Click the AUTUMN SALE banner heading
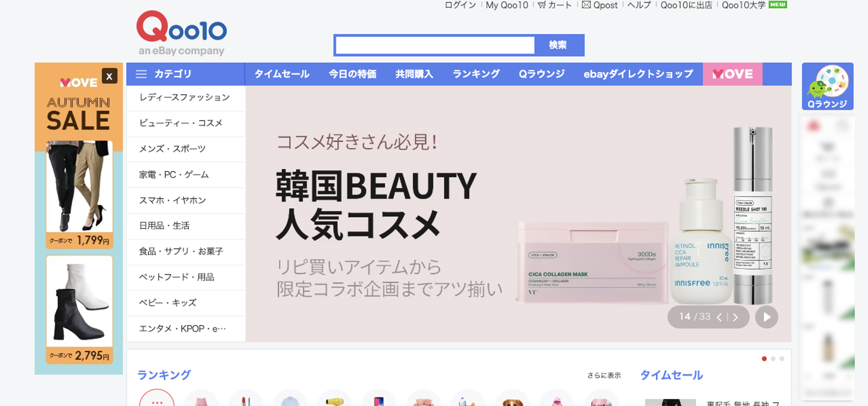This screenshot has width=868, height=406. tap(78, 114)
